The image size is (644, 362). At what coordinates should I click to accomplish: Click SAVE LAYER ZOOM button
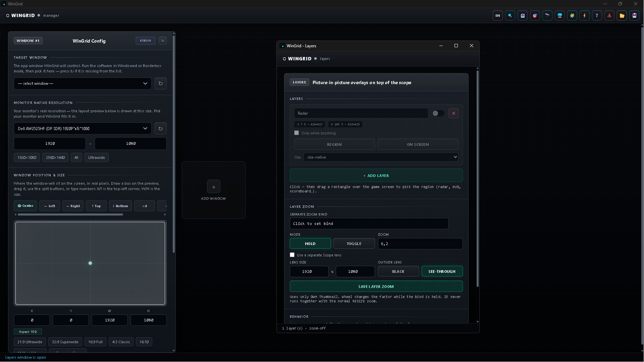(x=376, y=287)
